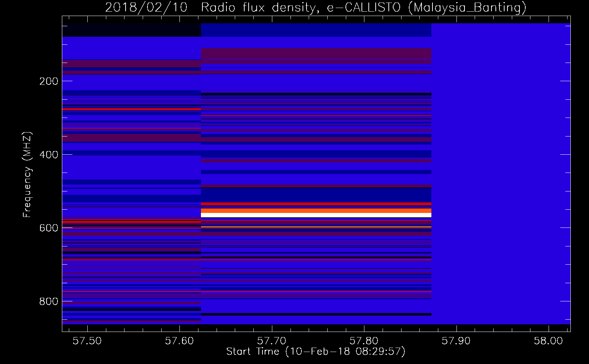Click the black band near 835 MHz
The height and width of the screenshot is (364, 589).
316,314
